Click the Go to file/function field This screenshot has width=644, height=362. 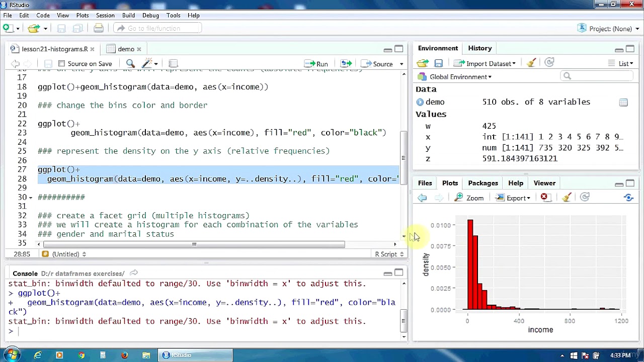tap(157, 29)
